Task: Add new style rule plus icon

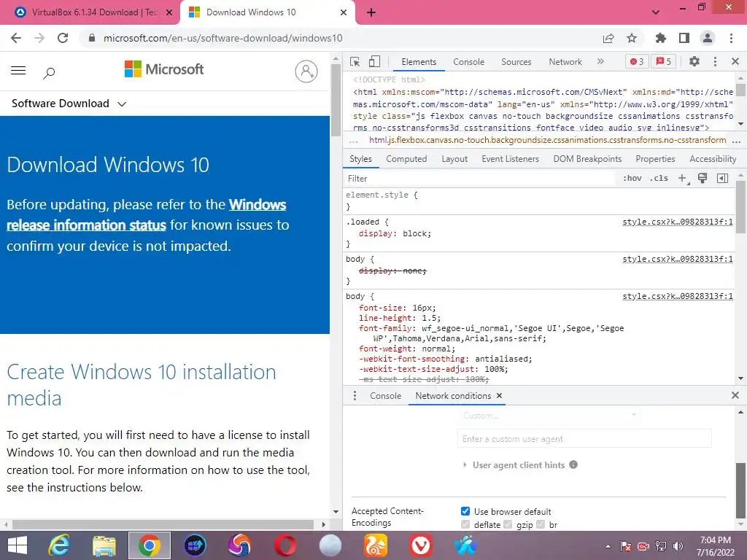Action: point(683,178)
